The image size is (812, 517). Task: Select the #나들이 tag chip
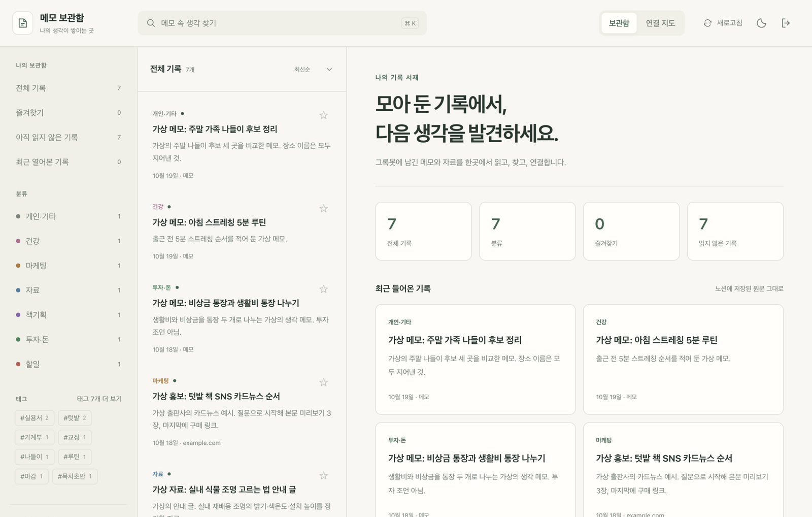(x=35, y=457)
